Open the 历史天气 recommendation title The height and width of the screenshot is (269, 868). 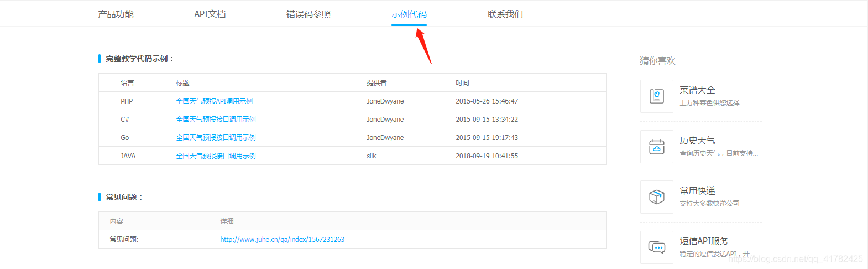[697, 141]
